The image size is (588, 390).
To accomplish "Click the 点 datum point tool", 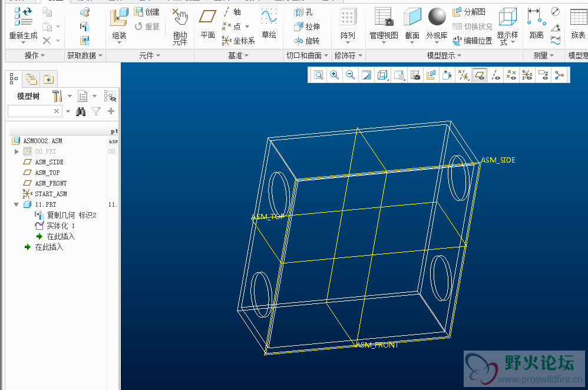I will 232,27.
